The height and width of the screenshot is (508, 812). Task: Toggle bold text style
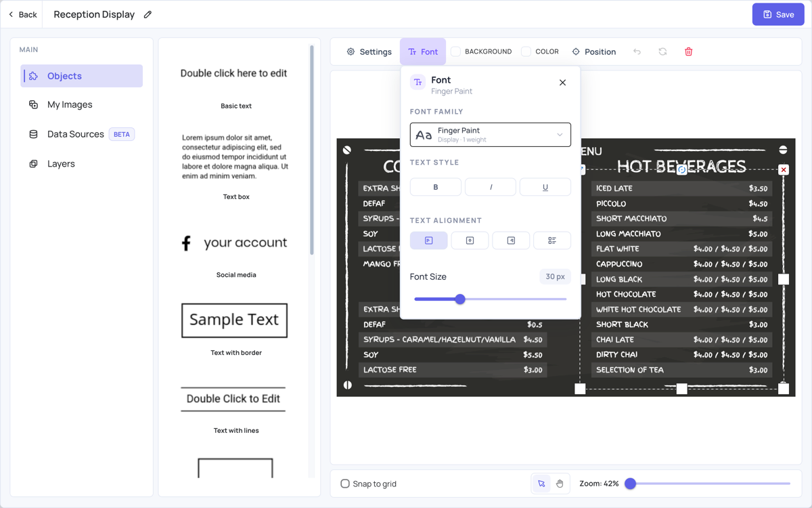click(x=436, y=187)
